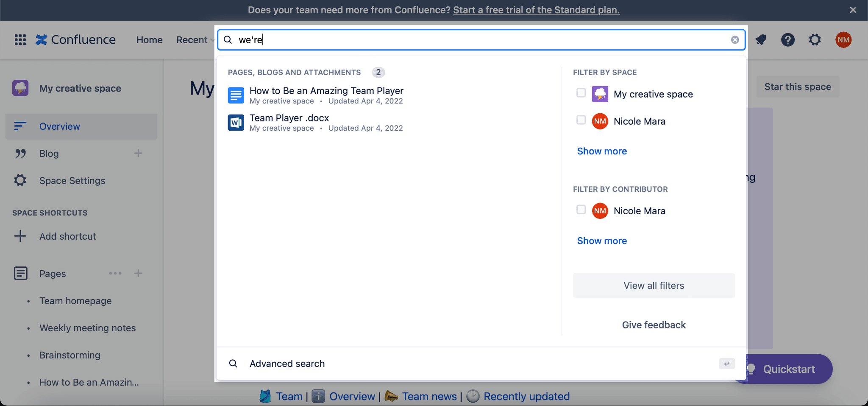Image resolution: width=868 pixels, height=406 pixels.
Task: Open the announcements megaphone icon
Action: pyautogui.click(x=761, y=39)
